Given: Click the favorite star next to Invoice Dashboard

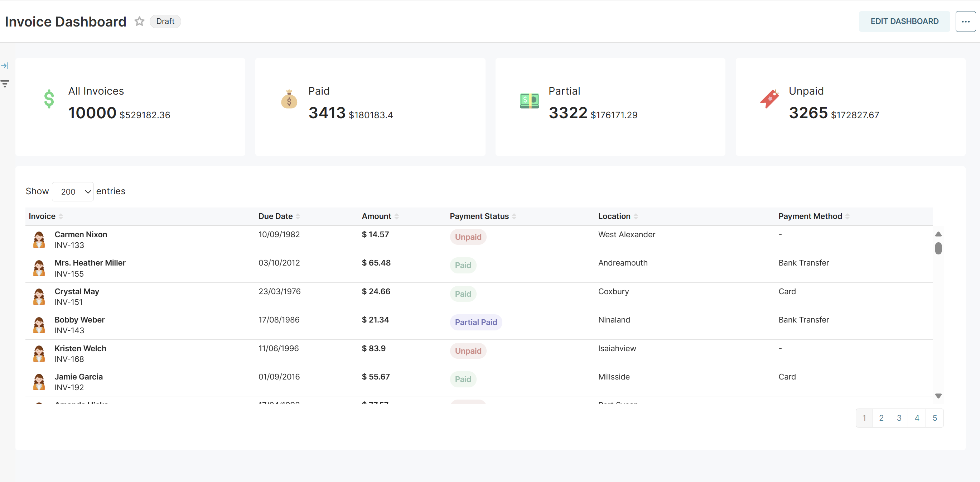Looking at the screenshot, I should (139, 21).
